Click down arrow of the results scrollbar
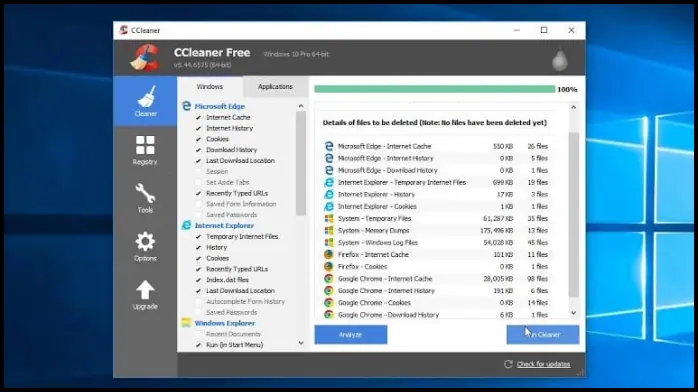698x392 pixels. click(x=573, y=313)
